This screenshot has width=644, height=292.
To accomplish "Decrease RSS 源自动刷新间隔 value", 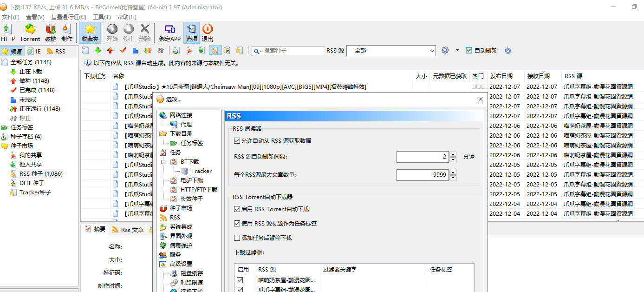I will 453,159.
